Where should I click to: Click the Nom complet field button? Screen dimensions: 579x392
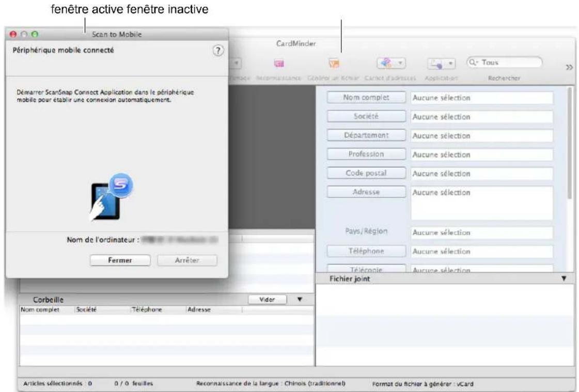click(x=366, y=98)
